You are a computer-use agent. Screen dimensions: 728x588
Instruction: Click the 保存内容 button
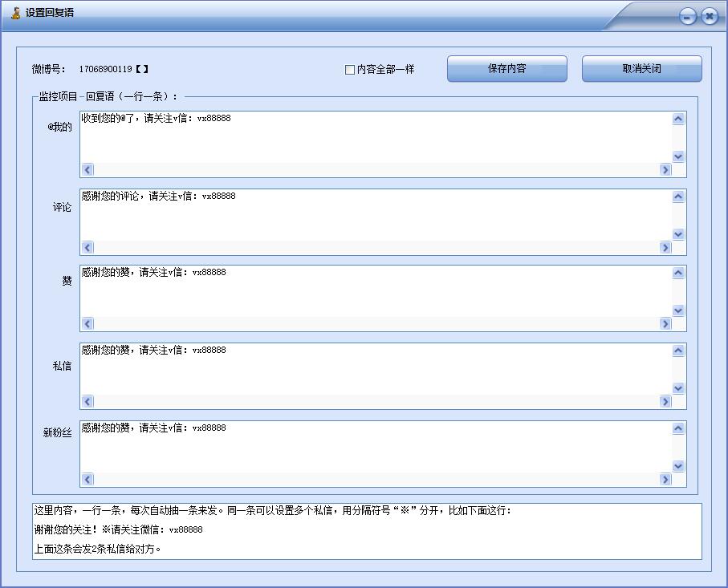[x=507, y=69]
